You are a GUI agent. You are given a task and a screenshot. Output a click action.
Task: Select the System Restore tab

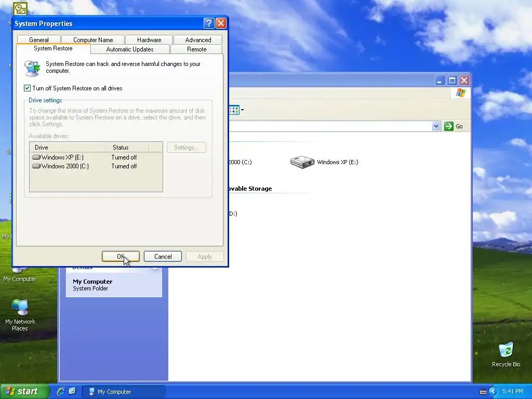click(x=54, y=48)
